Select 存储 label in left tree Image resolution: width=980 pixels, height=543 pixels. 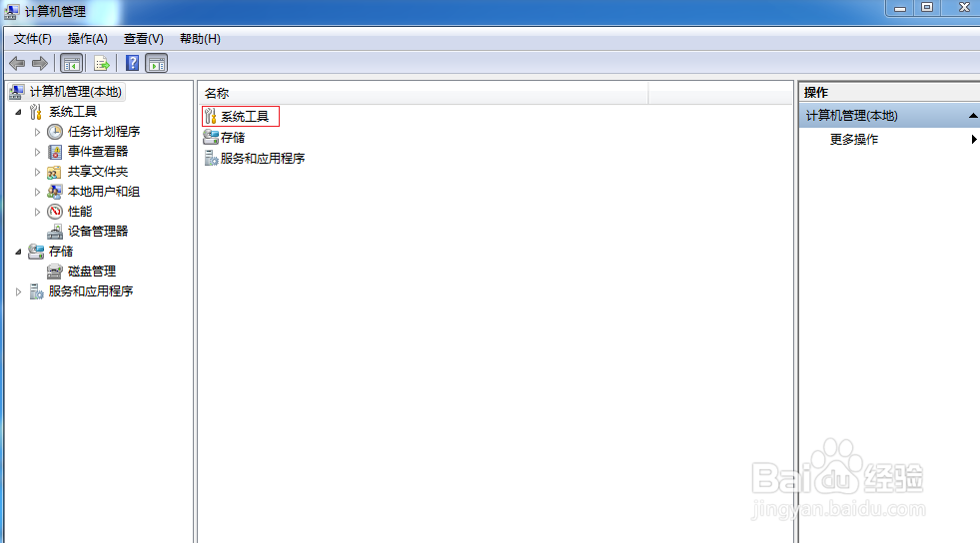tap(61, 252)
